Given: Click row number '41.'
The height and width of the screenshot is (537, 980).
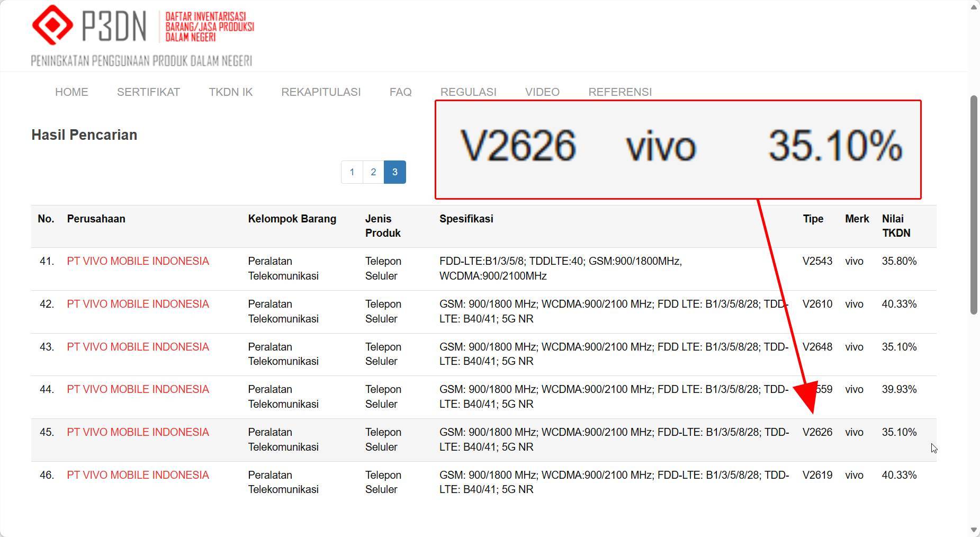Looking at the screenshot, I should click(47, 261).
